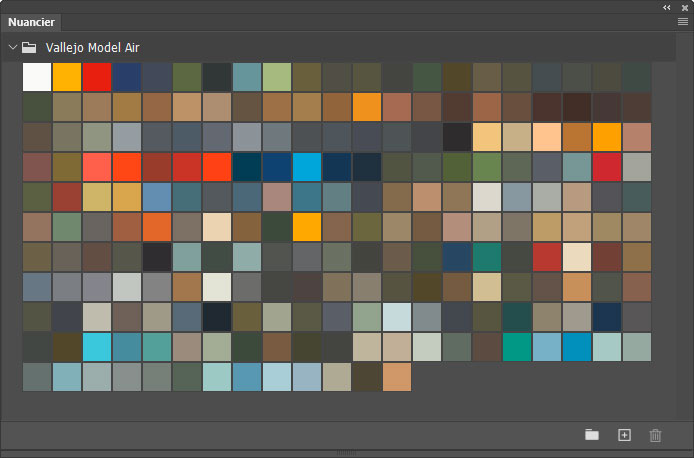Pick the bright blue swatch between navy swatches

307,167
